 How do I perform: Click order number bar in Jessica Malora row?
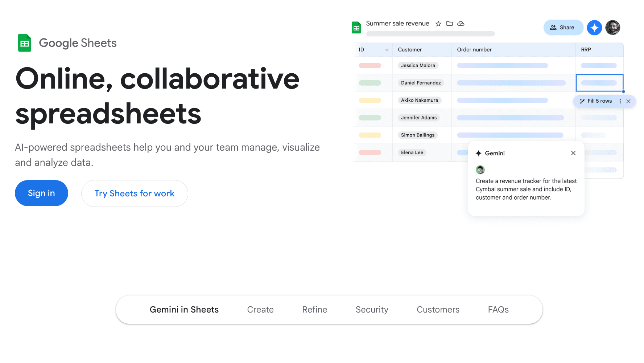[x=502, y=65]
